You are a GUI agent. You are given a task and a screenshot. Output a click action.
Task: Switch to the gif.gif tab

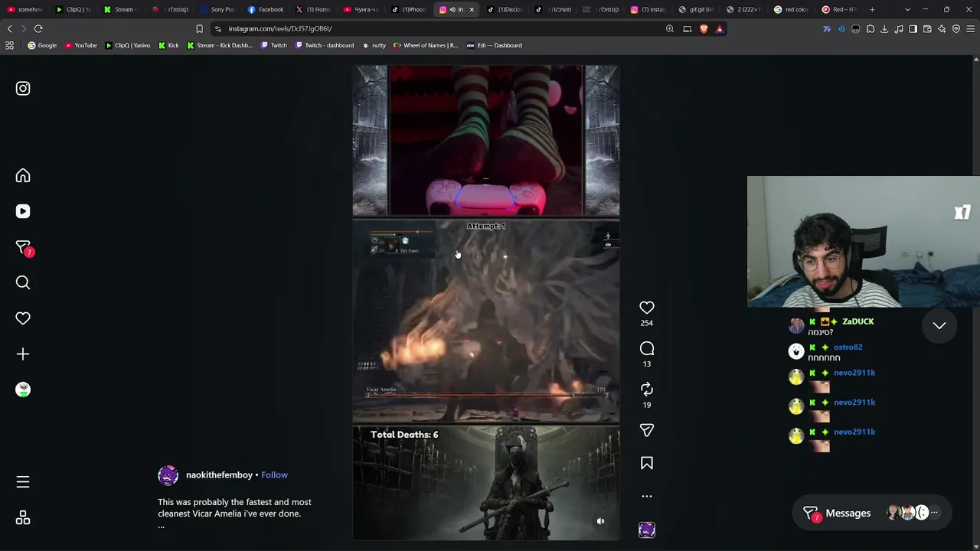click(697, 10)
